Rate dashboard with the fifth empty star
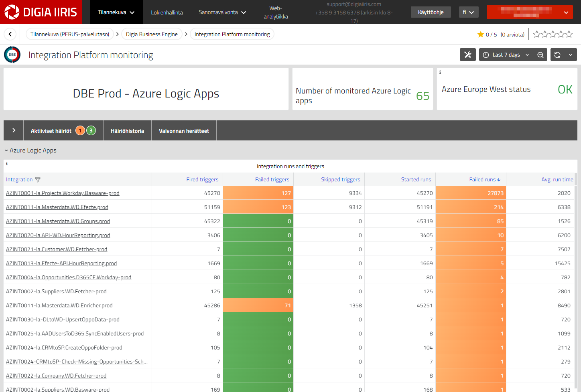 [569, 35]
